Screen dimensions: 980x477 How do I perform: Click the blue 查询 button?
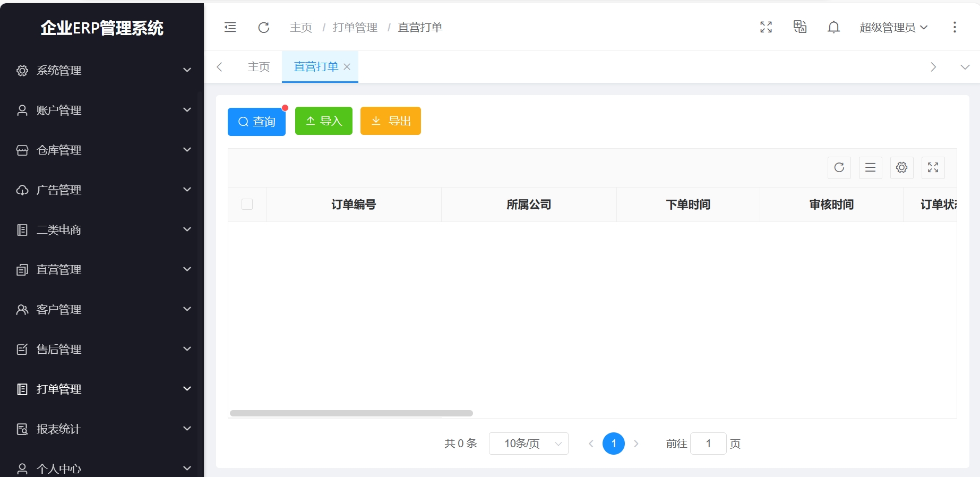[x=256, y=122]
